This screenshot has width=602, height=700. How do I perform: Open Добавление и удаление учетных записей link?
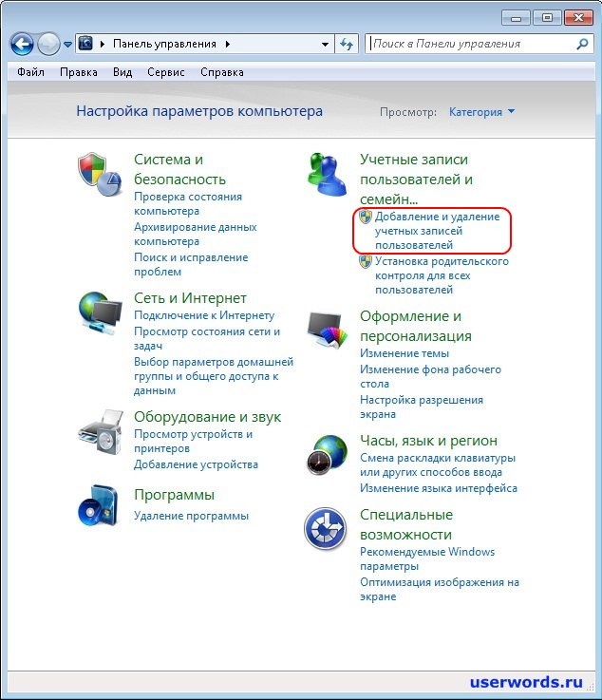[x=437, y=231]
